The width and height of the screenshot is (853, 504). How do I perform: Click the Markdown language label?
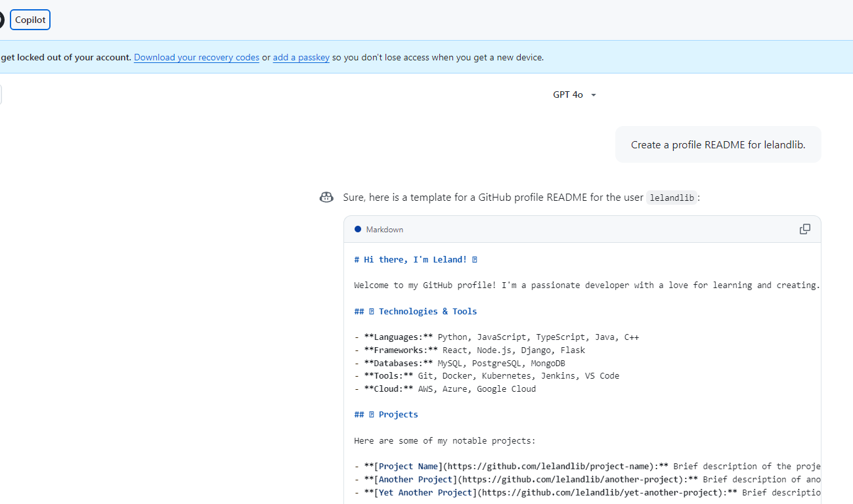385,230
